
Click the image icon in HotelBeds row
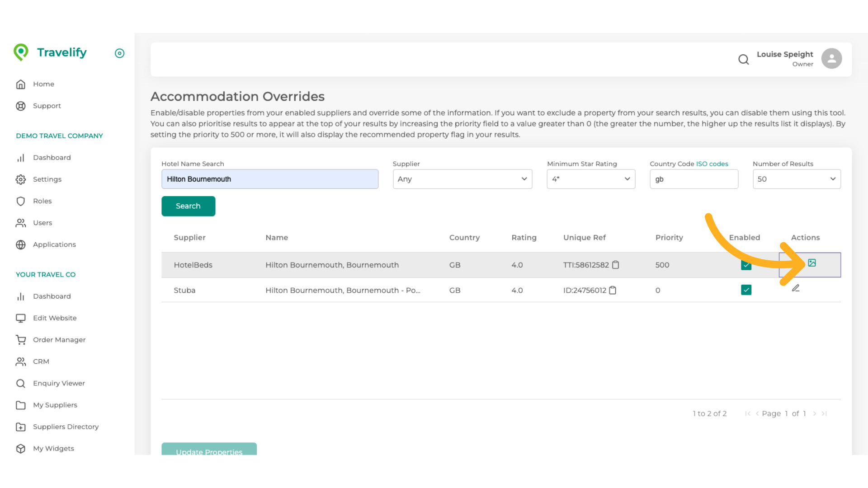point(811,263)
